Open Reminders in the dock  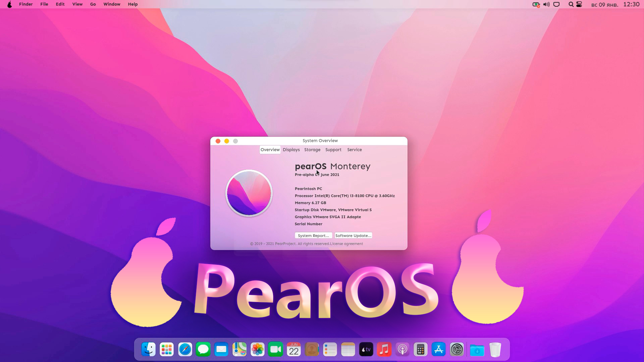330,350
